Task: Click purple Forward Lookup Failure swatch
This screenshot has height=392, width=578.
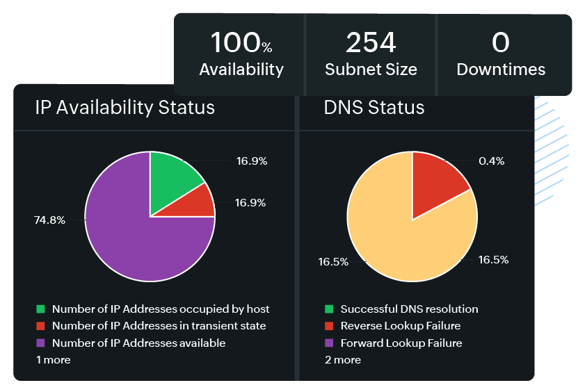Action: tap(329, 343)
